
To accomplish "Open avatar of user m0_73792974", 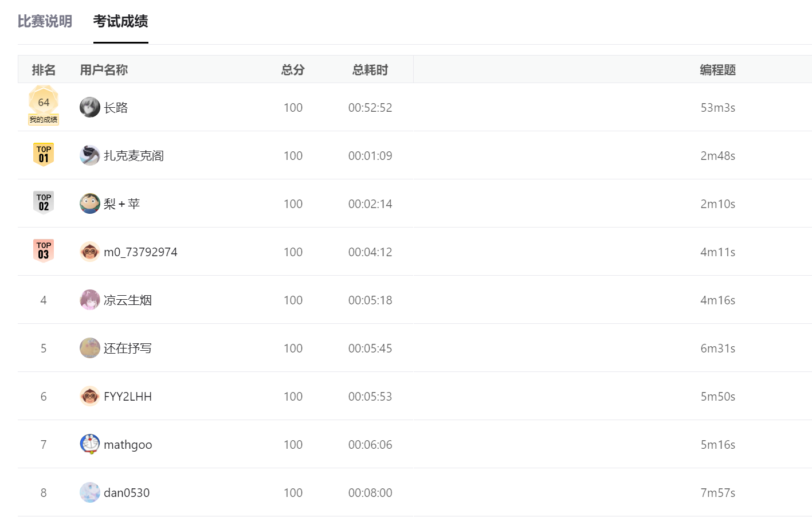I will coord(90,252).
